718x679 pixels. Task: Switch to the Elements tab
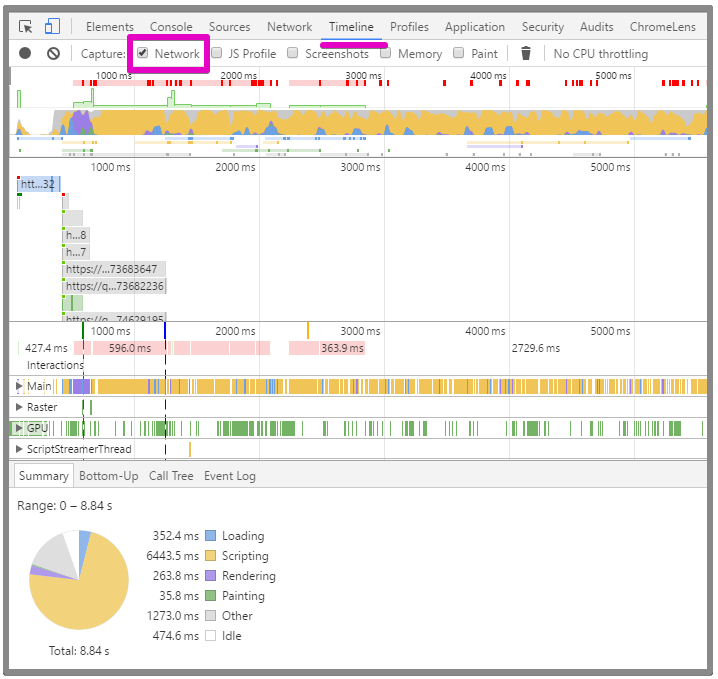[110, 27]
